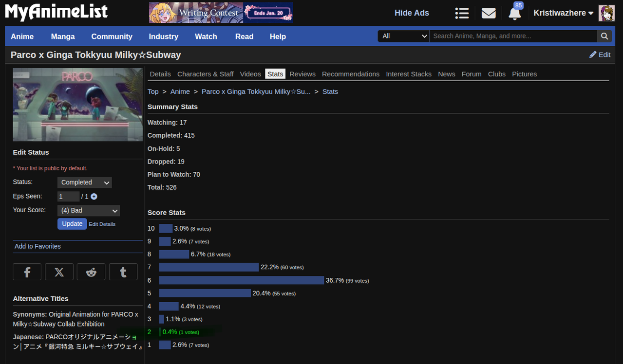The height and width of the screenshot is (364, 623).
Task: Open the Industry menu
Action: pos(164,36)
